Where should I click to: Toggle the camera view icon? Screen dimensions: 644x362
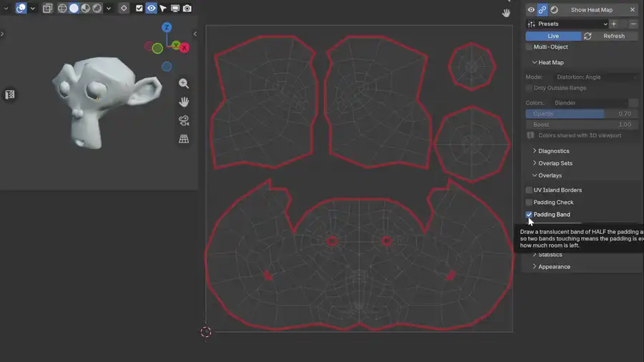pos(184,120)
